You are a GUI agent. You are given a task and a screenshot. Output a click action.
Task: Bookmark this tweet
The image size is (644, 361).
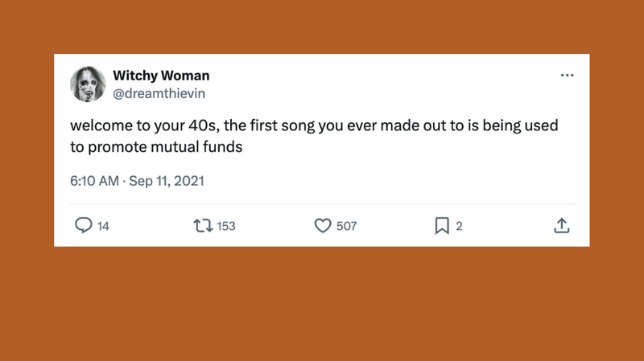pyautogui.click(x=442, y=226)
